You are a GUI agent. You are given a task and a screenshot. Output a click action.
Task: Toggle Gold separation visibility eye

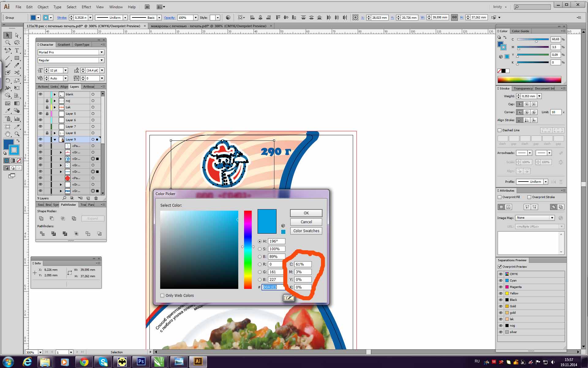pyautogui.click(x=501, y=306)
